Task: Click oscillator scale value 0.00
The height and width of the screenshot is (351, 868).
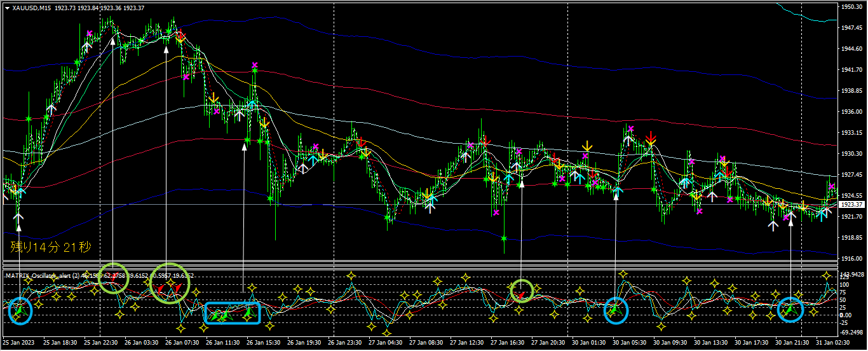Action: (x=846, y=315)
